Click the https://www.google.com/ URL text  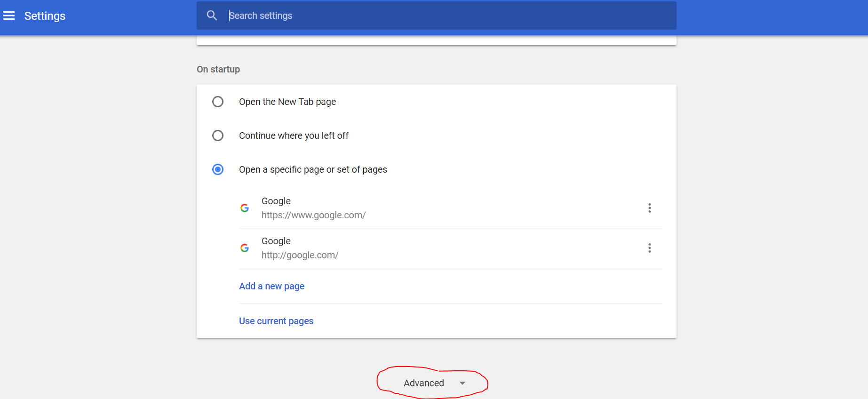tap(313, 215)
